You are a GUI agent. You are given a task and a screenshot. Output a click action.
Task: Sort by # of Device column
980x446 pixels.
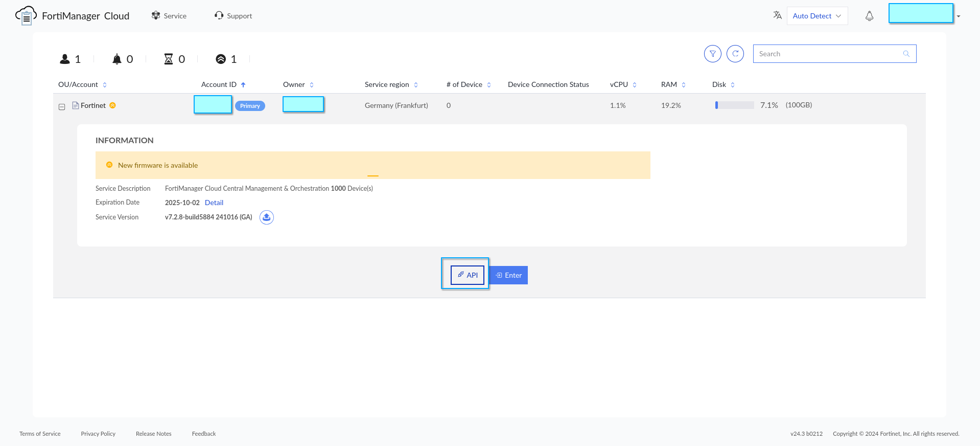click(x=489, y=85)
